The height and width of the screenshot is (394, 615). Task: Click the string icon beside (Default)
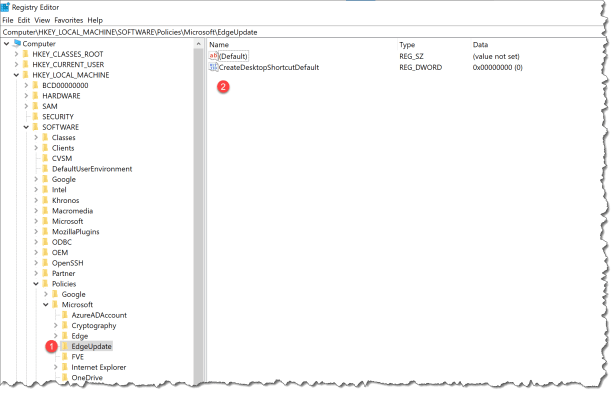pos(213,56)
